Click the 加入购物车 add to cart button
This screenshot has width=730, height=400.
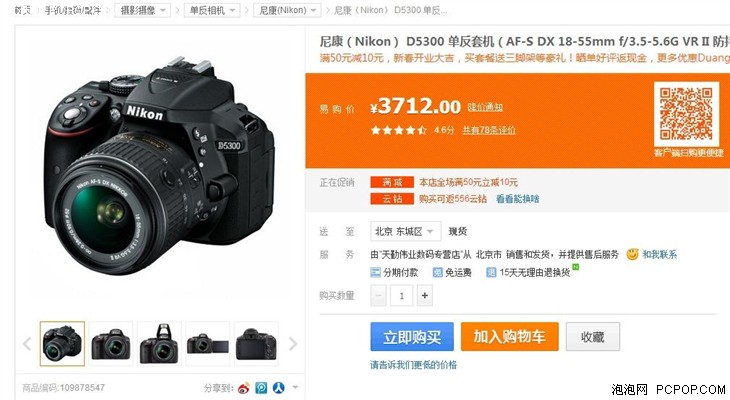point(510,336)
